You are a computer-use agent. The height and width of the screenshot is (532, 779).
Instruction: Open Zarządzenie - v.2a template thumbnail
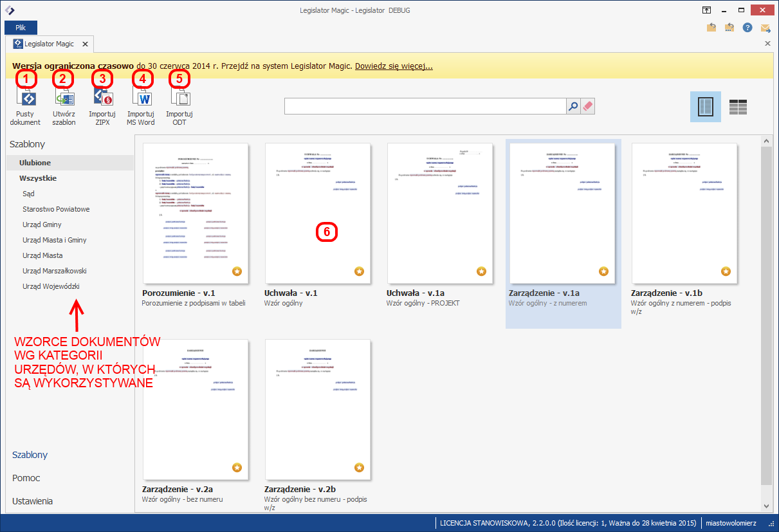click(196, 409)
